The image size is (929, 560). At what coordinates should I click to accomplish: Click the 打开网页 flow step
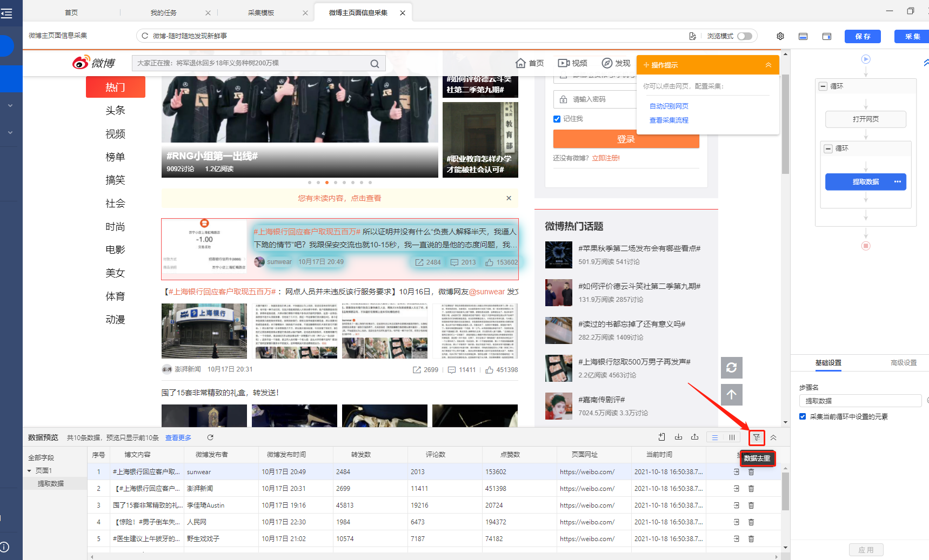pyautogui.click(x=866, y=119)
